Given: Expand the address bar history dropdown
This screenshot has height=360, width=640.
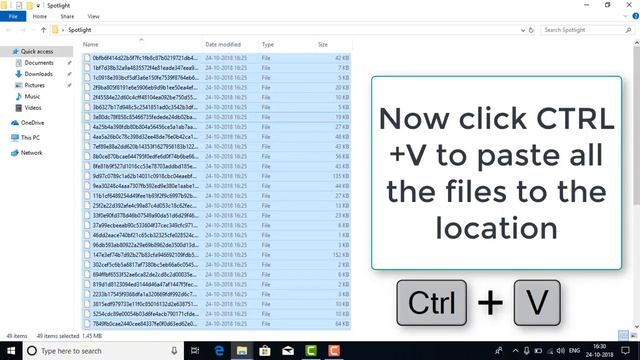Looking at the screenshot, I should tap(523, 30).
